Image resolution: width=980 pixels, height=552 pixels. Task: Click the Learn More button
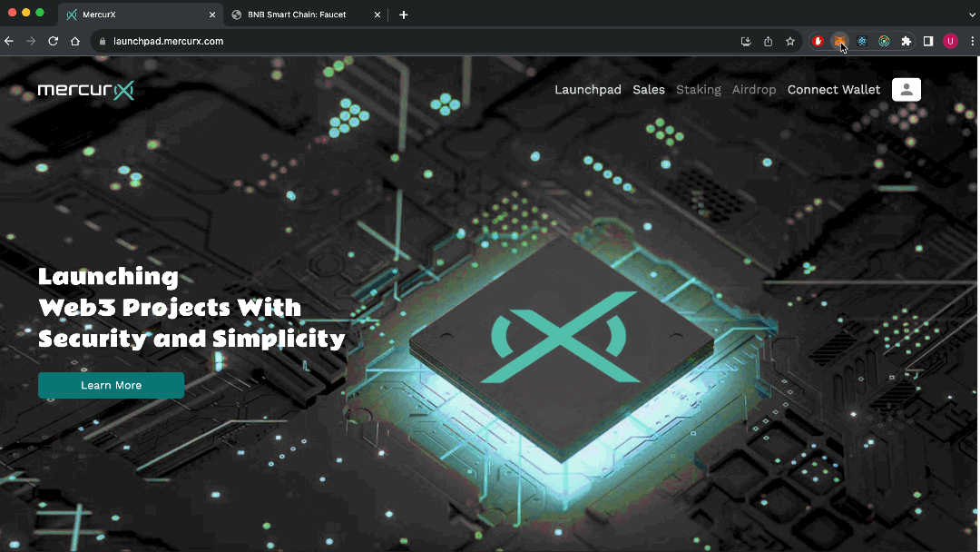[112, 385]
